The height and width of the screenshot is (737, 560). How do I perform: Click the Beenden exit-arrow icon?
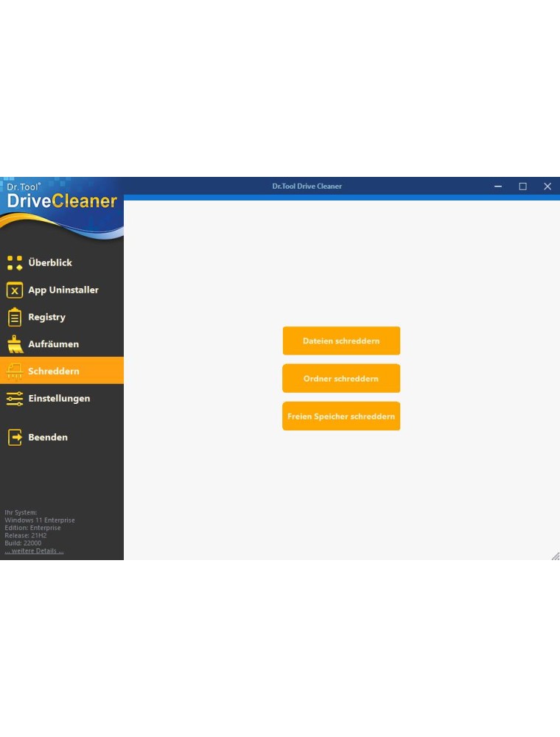[x=15, y=438]
